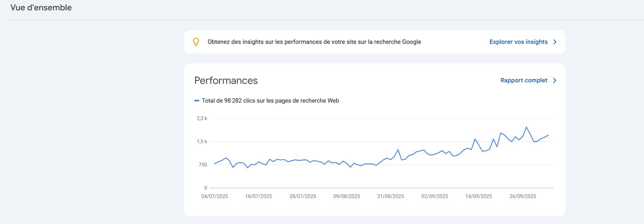Click the yellow lightbulb insights icon
This screenshot has height=224, width=644.
pyautogui.click(x=196, y=42)
